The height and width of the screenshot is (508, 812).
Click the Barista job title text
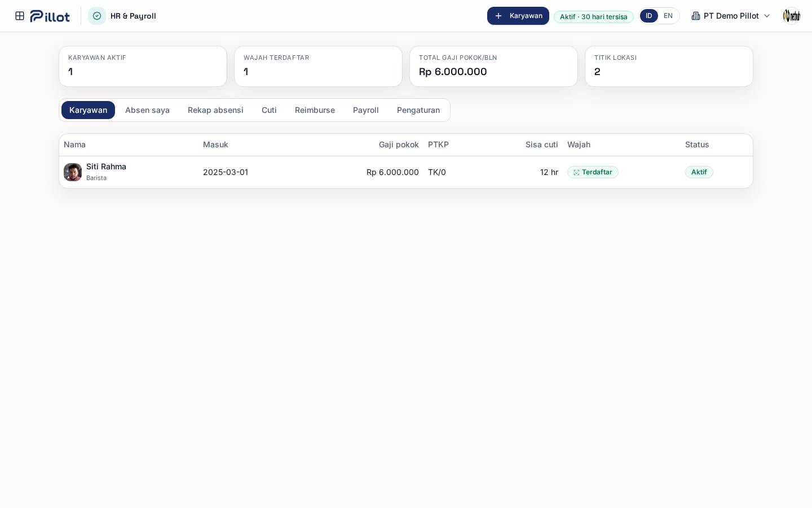coord(96,178)
